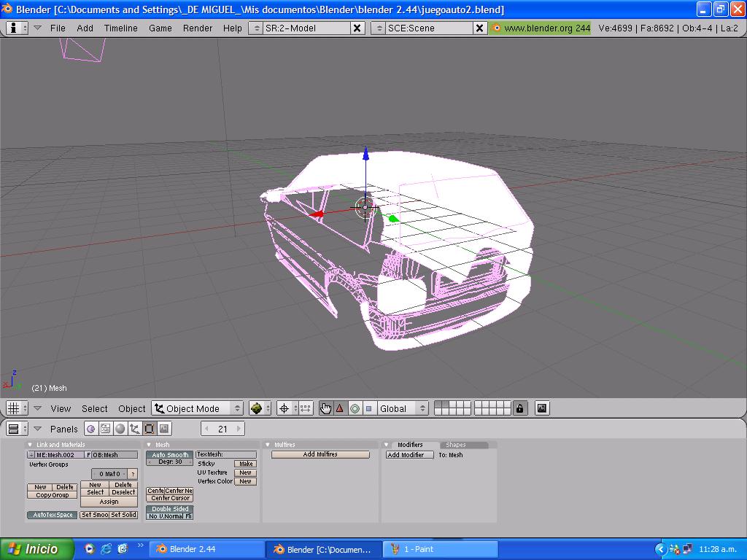Collapse the Link and Materials panel
747x560 pixels.
30,445
